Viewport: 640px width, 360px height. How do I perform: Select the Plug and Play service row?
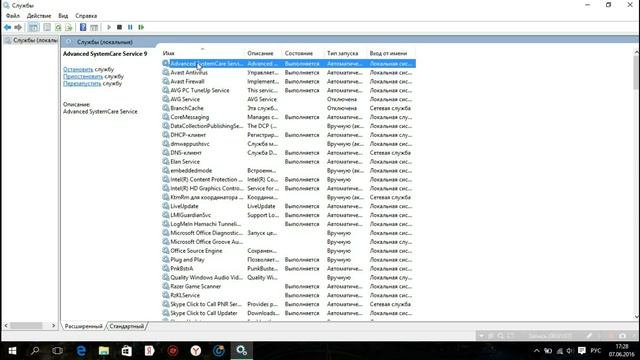(289, 260)
